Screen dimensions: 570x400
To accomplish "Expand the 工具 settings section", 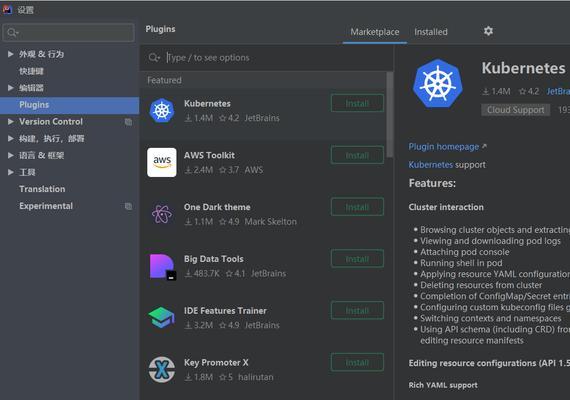I will 11,172.
